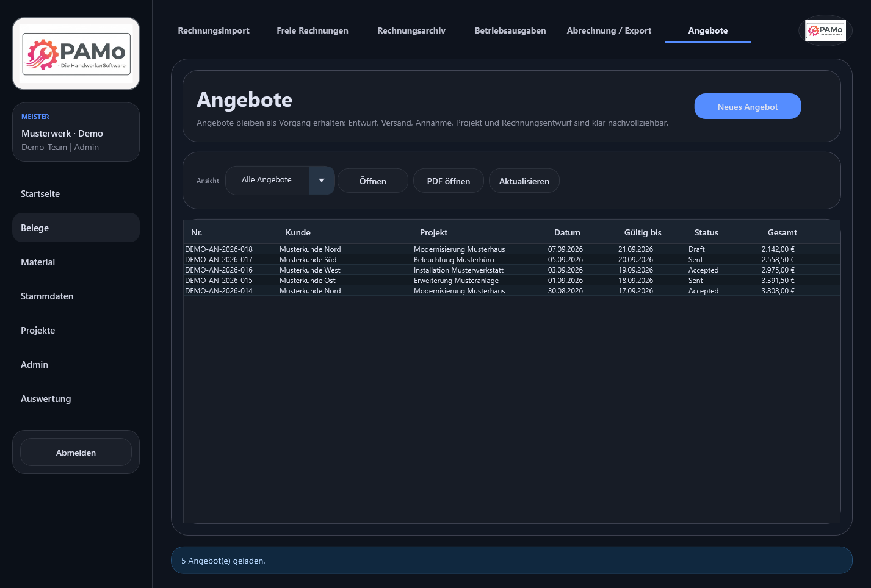Expand the Ansicht dropdown arrow
The image size is (871, 588).
tap(322, 181)
